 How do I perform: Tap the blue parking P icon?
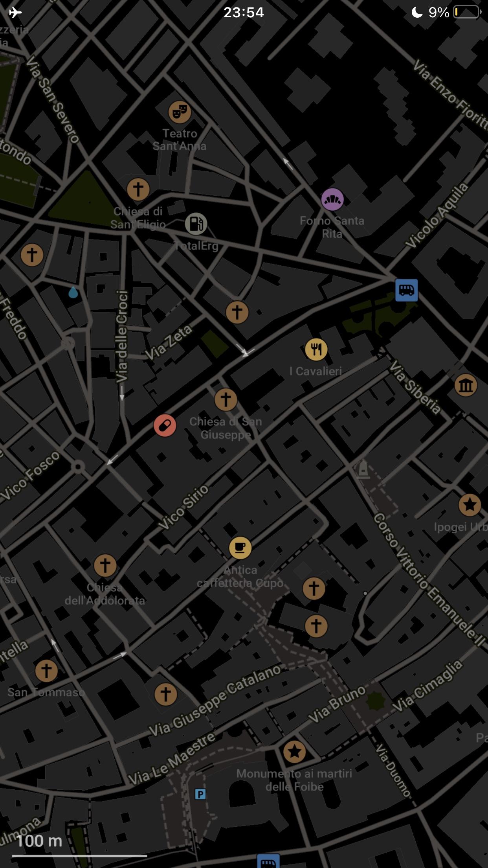point(200,794)
